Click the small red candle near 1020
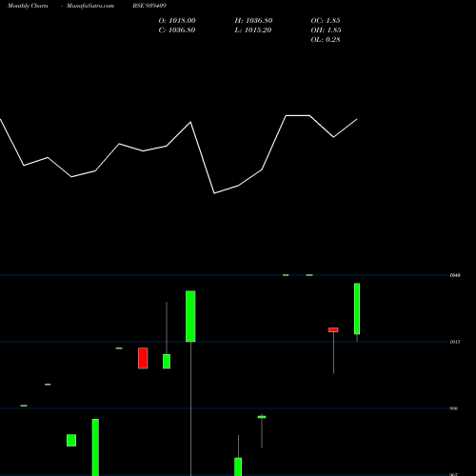This screenshot has height=476, width=476. [333, 330]
